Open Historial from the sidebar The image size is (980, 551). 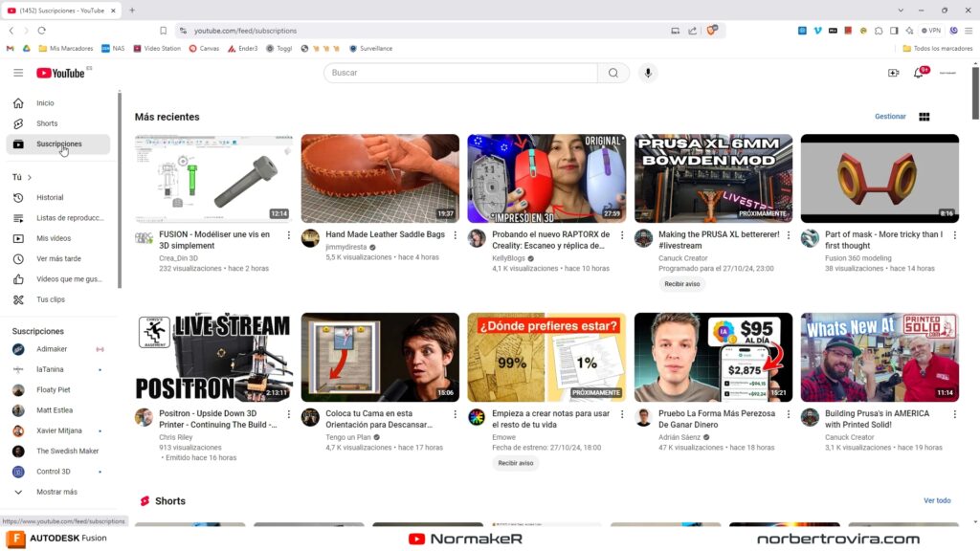pos(50,198)
